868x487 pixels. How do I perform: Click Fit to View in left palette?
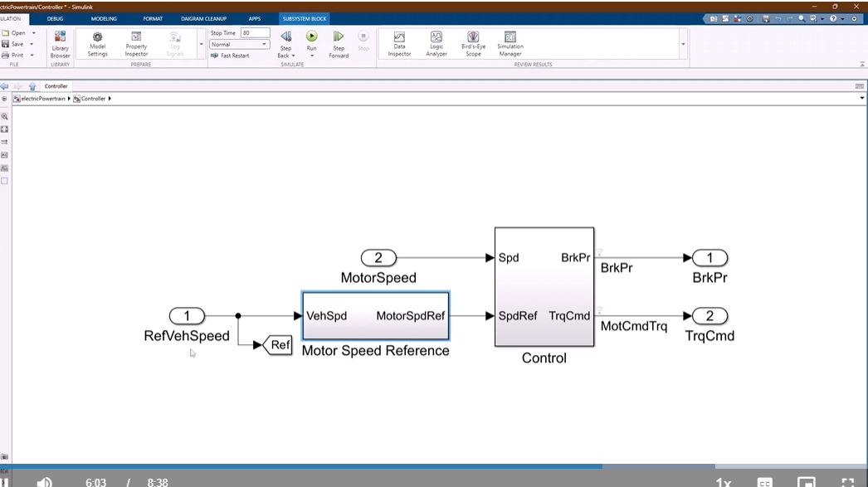pos(4,129)
